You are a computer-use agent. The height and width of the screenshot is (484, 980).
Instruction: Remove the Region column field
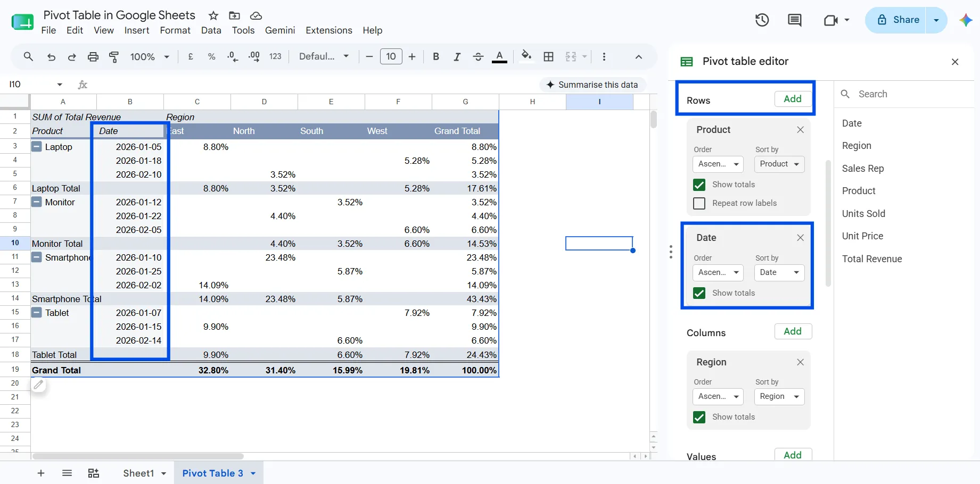800,362
